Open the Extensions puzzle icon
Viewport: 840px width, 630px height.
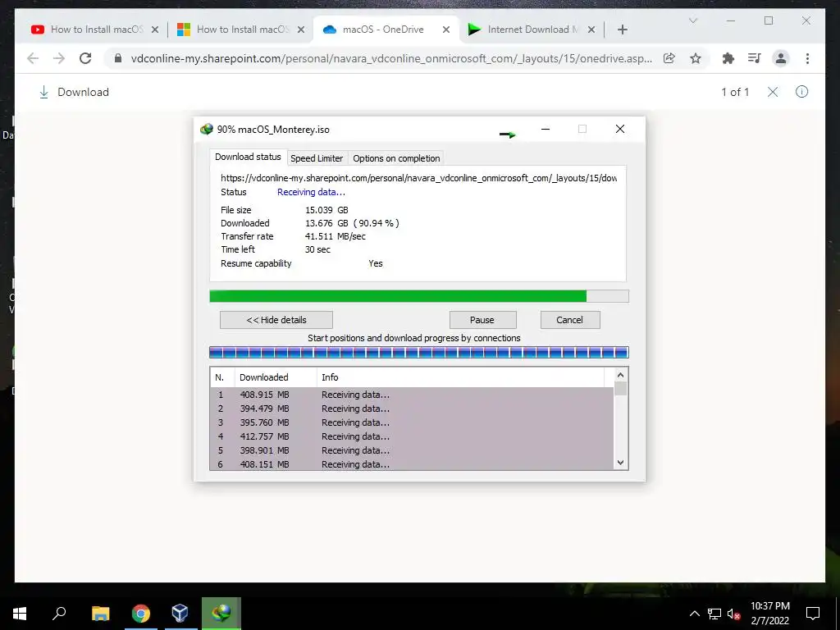728,58
